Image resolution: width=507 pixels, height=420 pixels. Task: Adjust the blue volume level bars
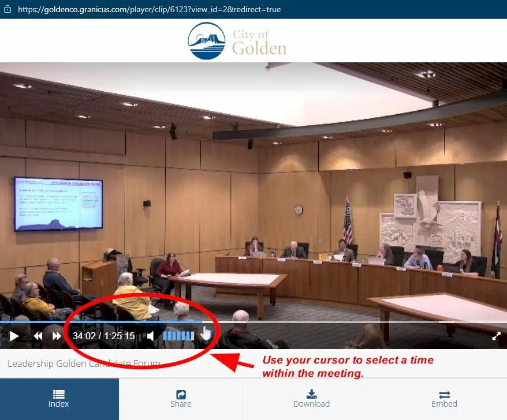tap(178, 336)
